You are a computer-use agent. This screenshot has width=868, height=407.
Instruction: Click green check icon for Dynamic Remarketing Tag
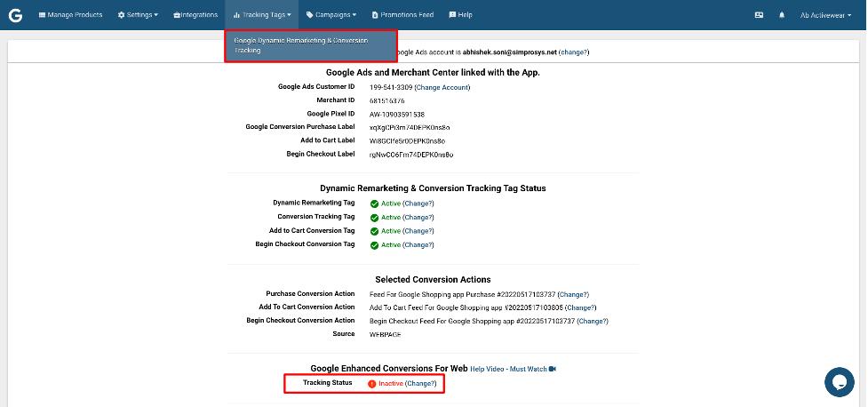374,203
